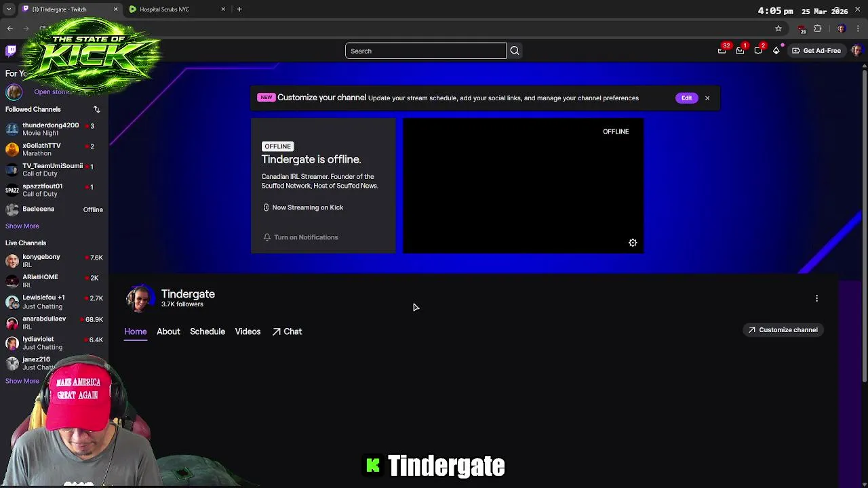
Task: Click the Tindergate channel avatar
Action: 140,299
